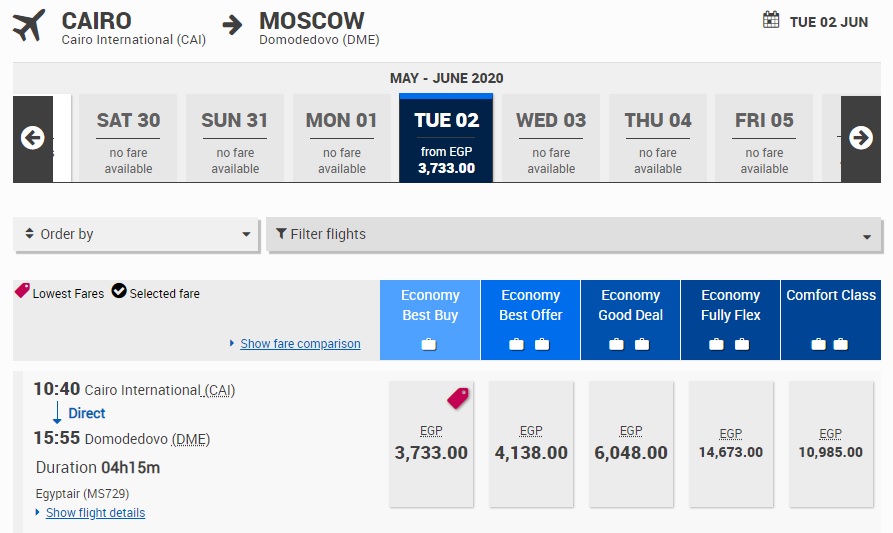Select the MON 01 date tab

click(342, 138)
